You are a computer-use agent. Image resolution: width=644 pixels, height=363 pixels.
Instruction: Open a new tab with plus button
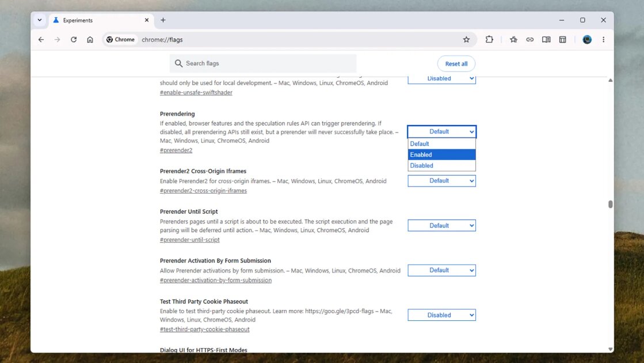[x=163, y=20]
